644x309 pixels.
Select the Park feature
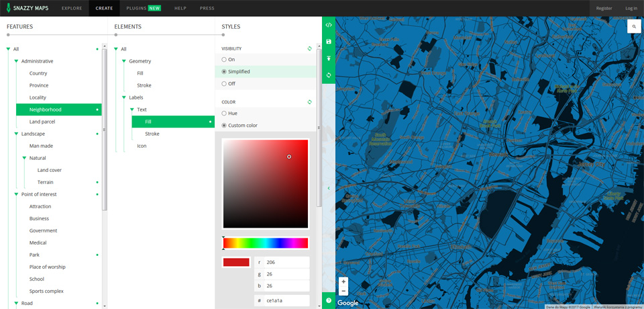pyautogui.click(x=34, y=255)
